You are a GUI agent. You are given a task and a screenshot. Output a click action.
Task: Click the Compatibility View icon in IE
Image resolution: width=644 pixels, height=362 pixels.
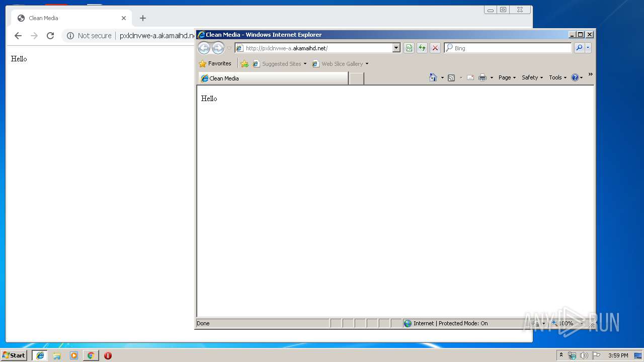tap(409, 48)
